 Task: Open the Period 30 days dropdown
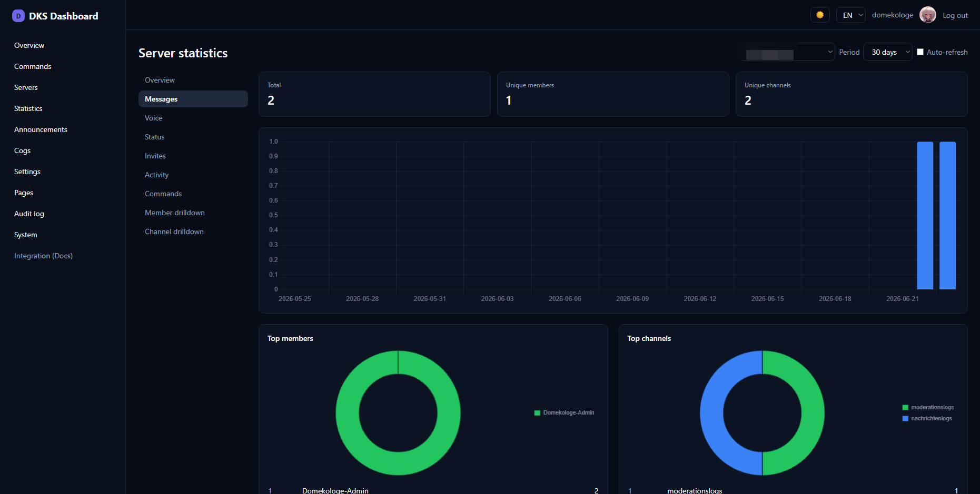[888, 52]
